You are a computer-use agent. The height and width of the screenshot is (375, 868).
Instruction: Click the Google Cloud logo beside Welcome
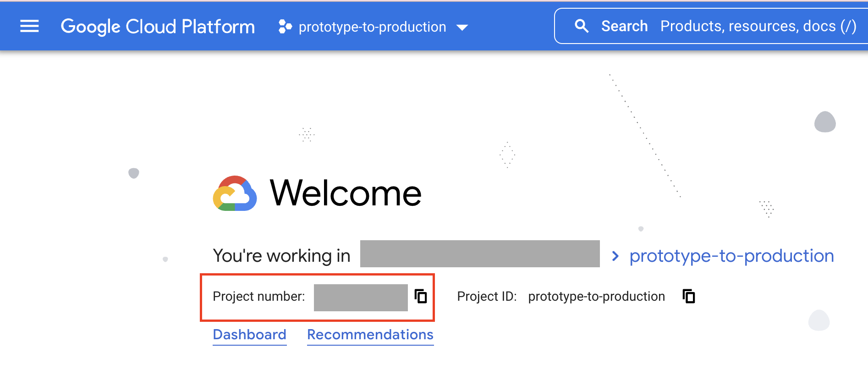(235, 193)
